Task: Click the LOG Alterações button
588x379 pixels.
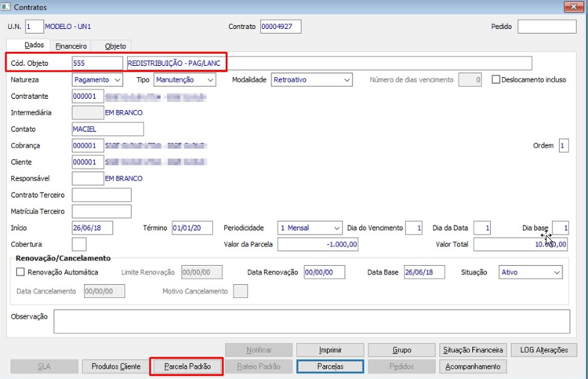Action: 544,350
